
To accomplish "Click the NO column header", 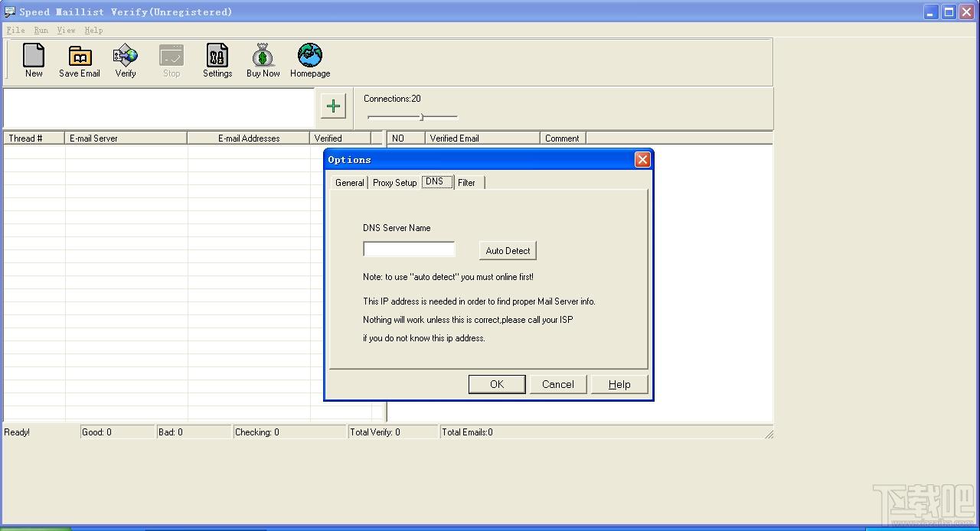I will pos(406,138).
